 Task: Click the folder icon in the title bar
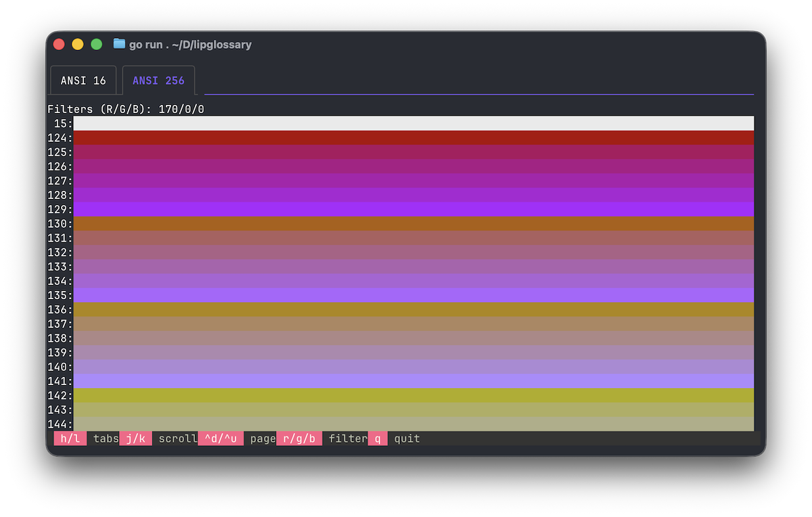[119, 44]
